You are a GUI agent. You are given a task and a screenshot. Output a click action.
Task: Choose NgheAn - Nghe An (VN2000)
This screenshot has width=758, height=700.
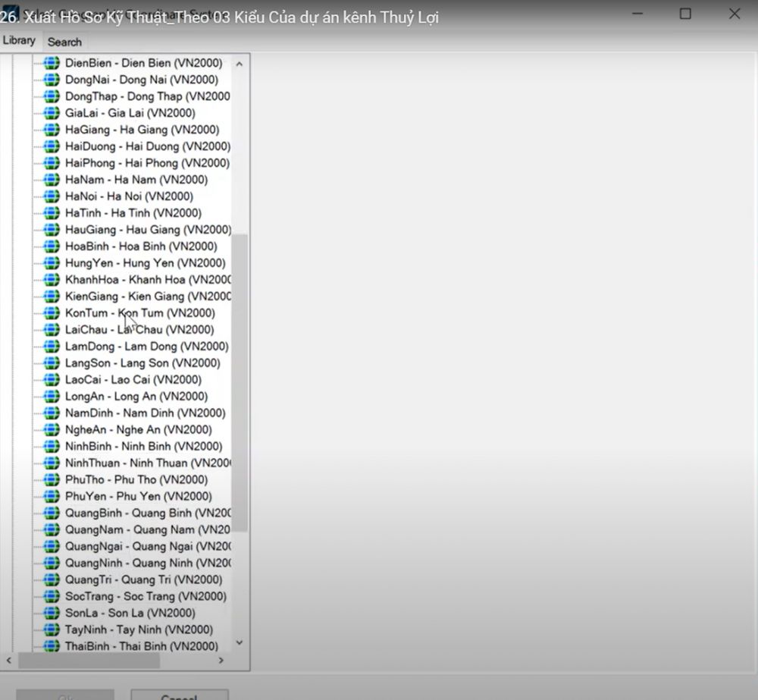coord(139,430)
